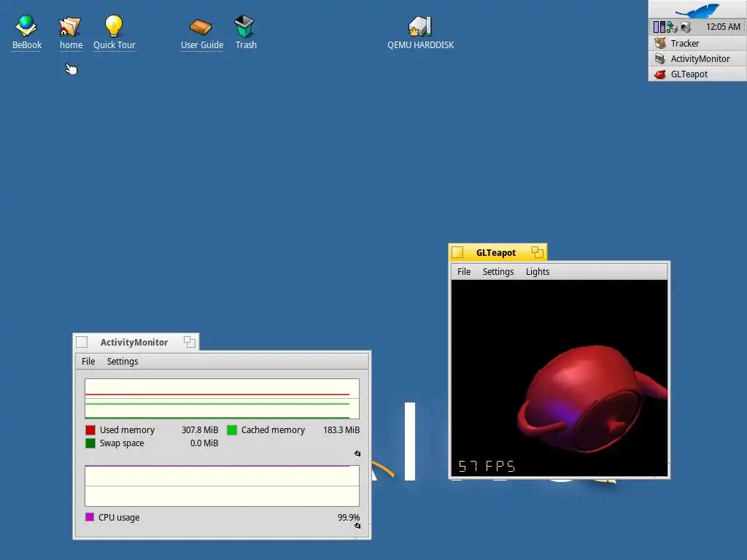Click the red Used memory color swatch
This screenshot has width=747, height=560.
point(90,430)
